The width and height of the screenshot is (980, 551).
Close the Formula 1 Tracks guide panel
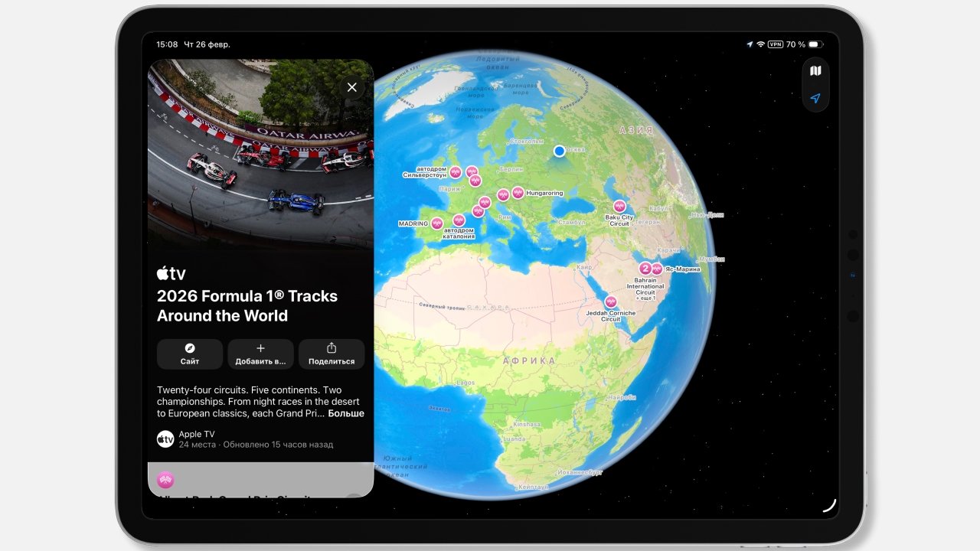351,87
